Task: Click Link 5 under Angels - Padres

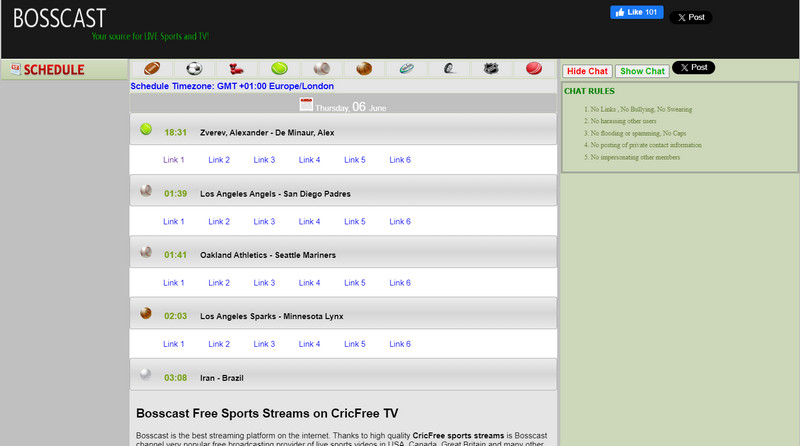Action: (x=355, y=221)
